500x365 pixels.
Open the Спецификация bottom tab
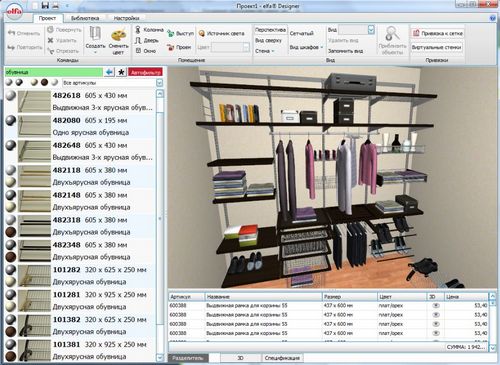pyautogui.click(x=282, y=358)
